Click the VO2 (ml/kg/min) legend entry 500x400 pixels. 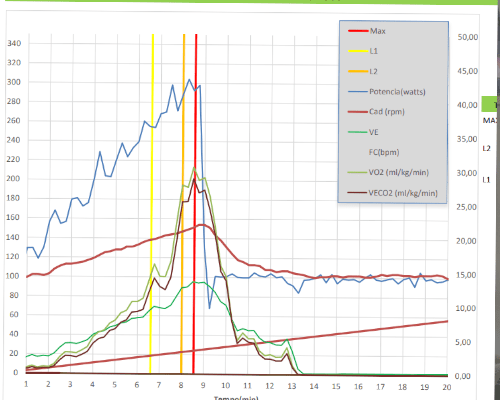coord(388,173)
